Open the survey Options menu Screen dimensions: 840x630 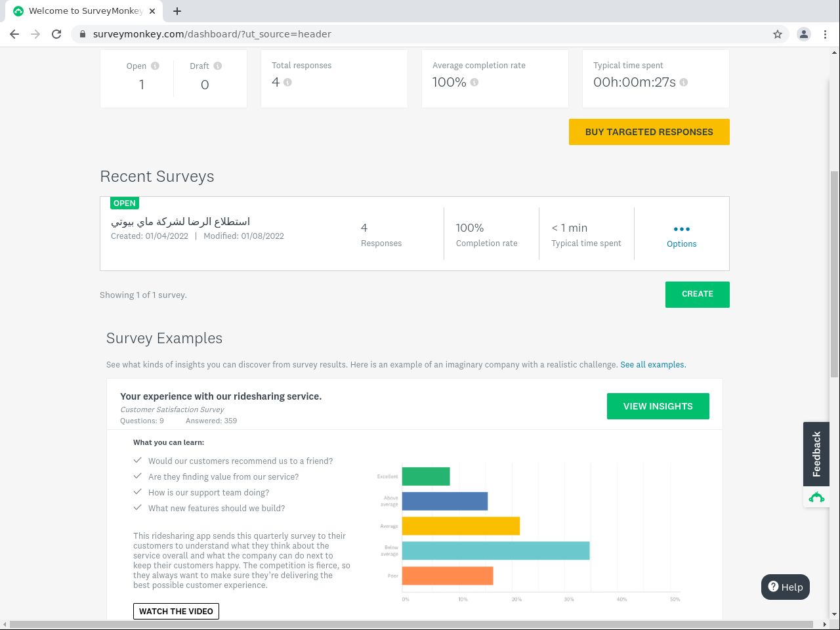click(x=681, y=235)
